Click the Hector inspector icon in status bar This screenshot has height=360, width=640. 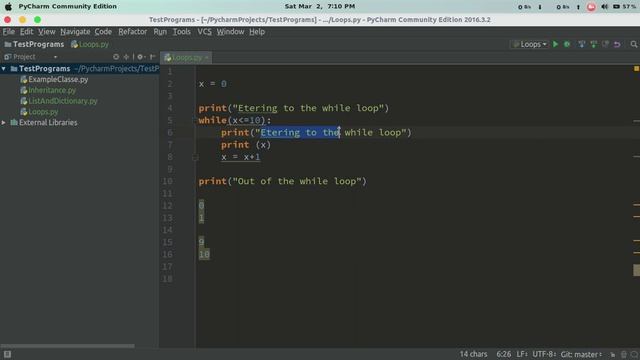pos(624,355)
